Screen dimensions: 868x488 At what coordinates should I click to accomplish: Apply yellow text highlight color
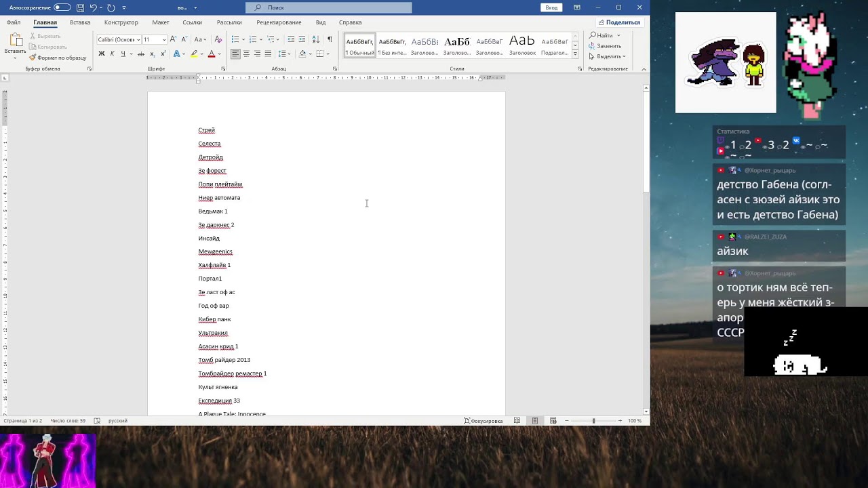[194, 54]
